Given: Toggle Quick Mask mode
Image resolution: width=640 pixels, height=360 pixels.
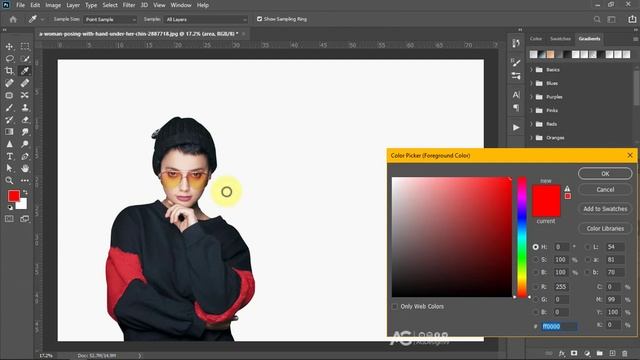Looking at the screenshot, I should point(9,219).
